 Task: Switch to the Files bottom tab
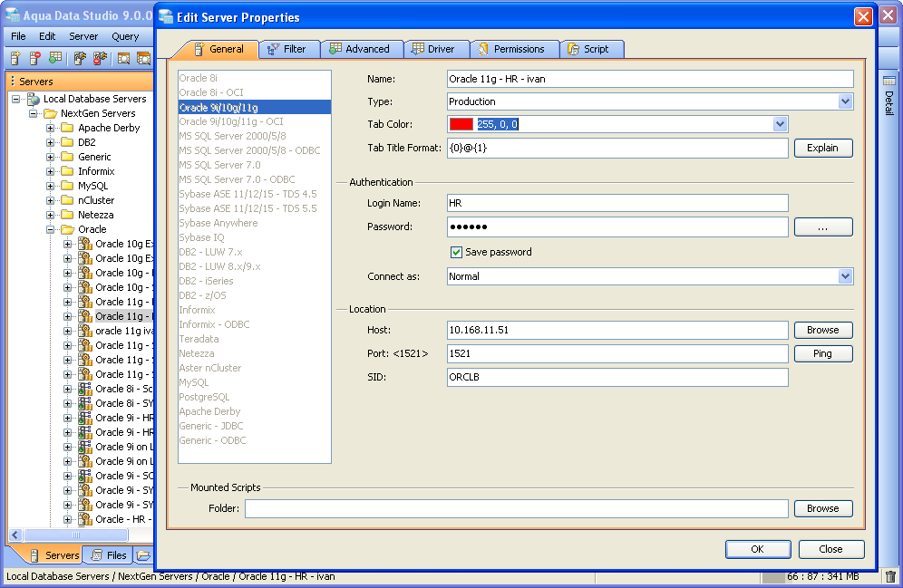tap(109, 555)
